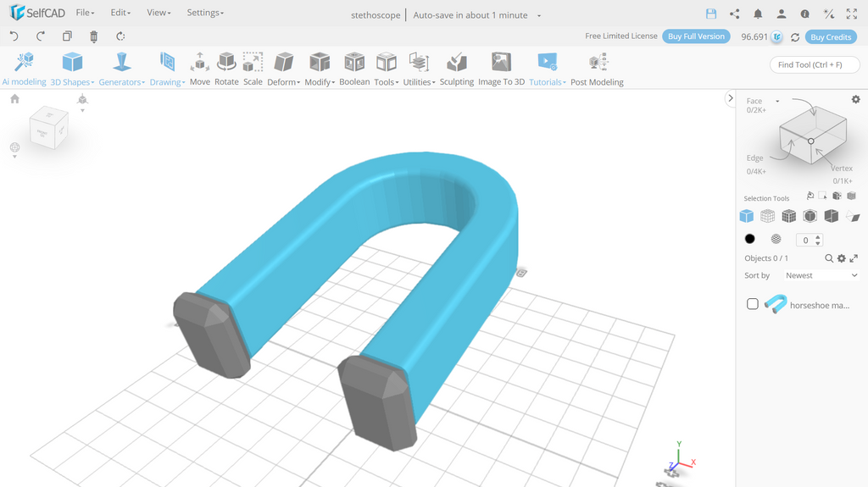Expand the Deform dropdown

coord(283,69)
